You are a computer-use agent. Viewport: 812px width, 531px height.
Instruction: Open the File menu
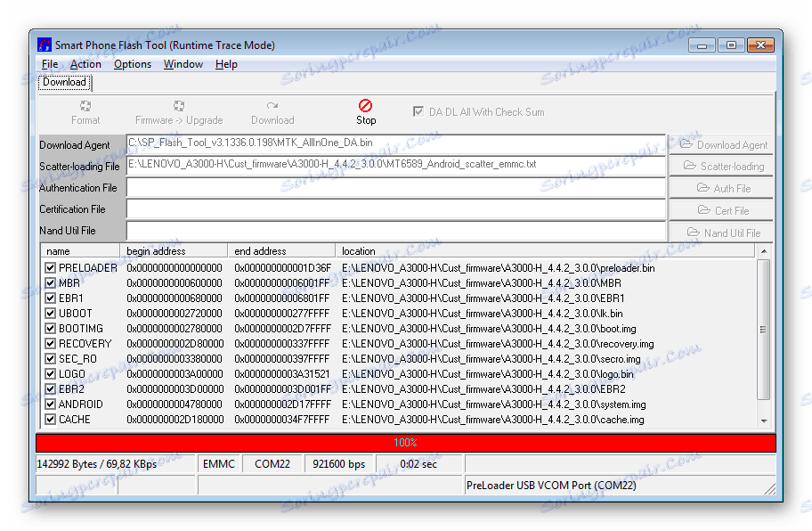[50, 64]
